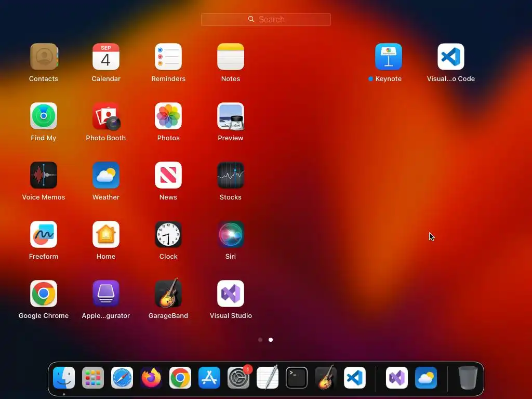
Task: Launch GarageBand from Launchpad grid
Action: [x=168, y=293]
